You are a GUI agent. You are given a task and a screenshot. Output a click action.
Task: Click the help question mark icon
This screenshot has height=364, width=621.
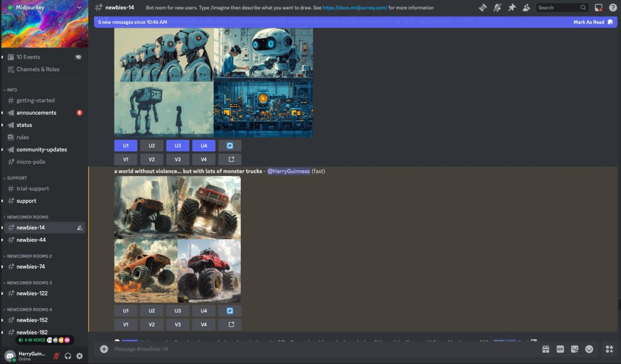613,8
